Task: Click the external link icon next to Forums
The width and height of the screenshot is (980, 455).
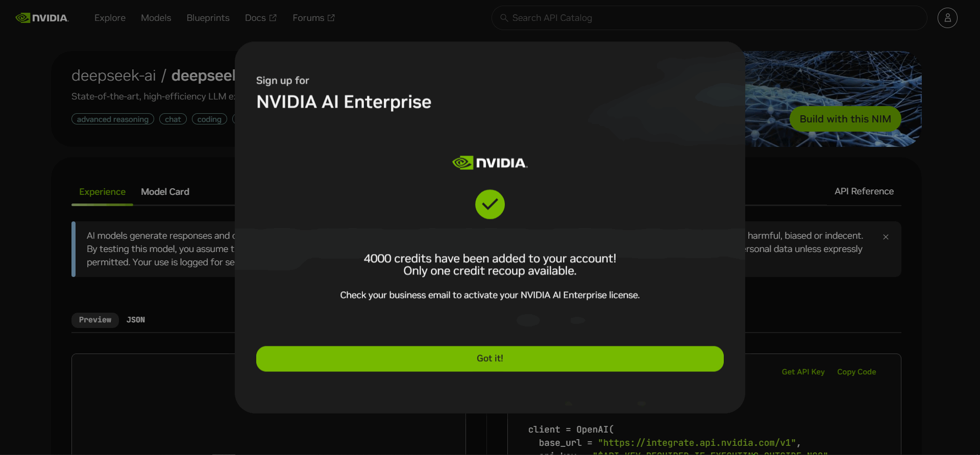Action: pos(331,18)
